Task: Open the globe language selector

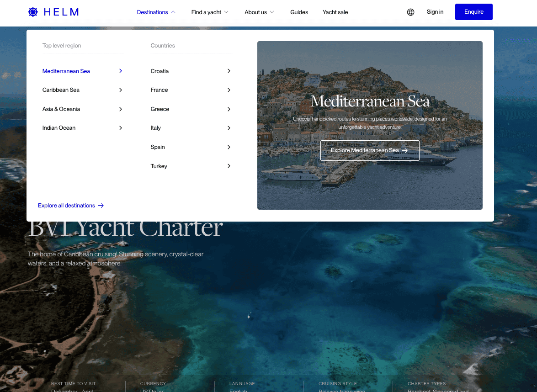Action: 410,12
